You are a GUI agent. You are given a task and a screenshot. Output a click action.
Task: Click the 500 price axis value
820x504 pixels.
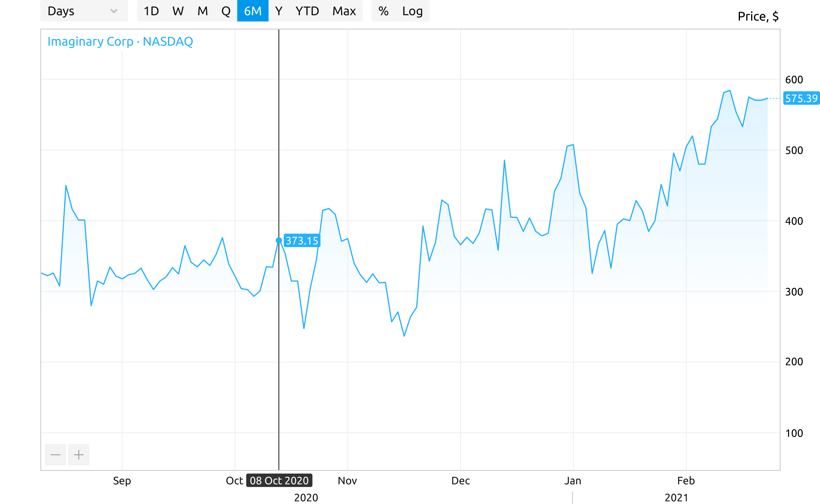coord(794,150)
